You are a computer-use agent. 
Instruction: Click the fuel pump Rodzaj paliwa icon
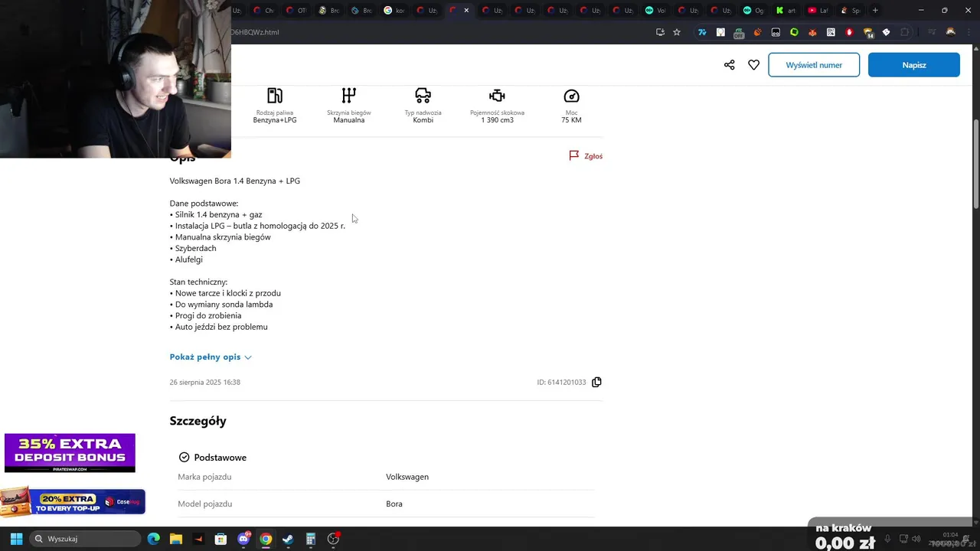(275, 96)
